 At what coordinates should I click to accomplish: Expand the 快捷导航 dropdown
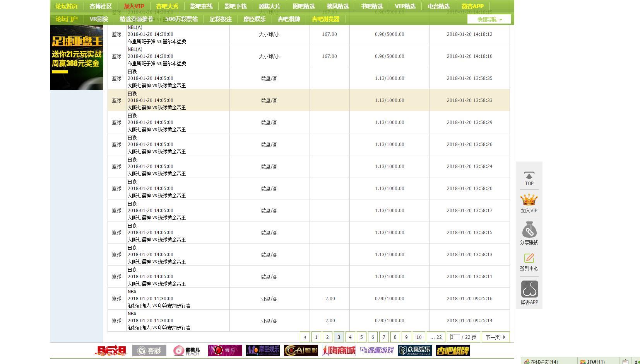(489, 19)
